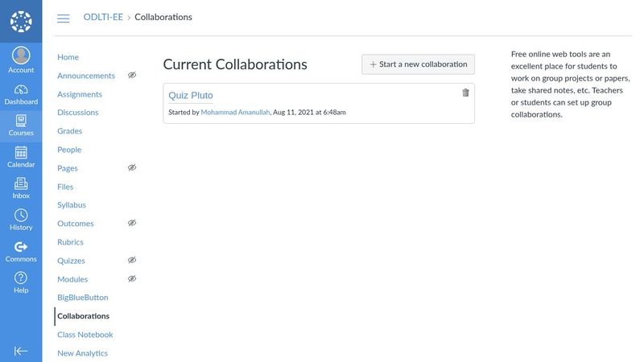
Task: Open the Grades course menu item
Action: click(x=70, y=131)
